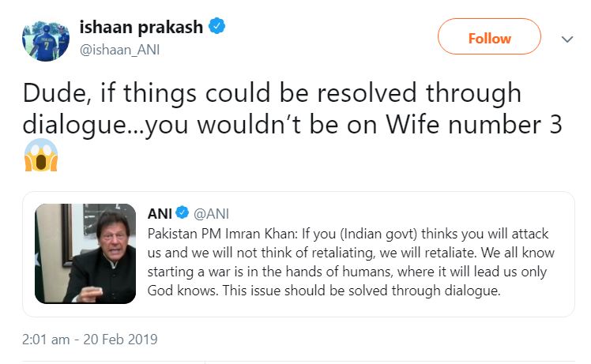Select the quoted text 'Pakistan PM Imran Khan:'
The height and width of the screenshot is (364, 591).
pos(222,234)
